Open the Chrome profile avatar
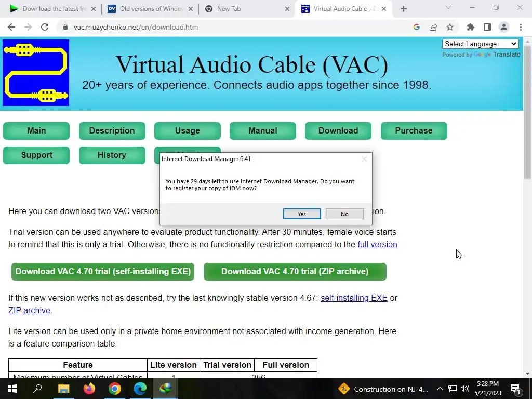 coord(504,27)
